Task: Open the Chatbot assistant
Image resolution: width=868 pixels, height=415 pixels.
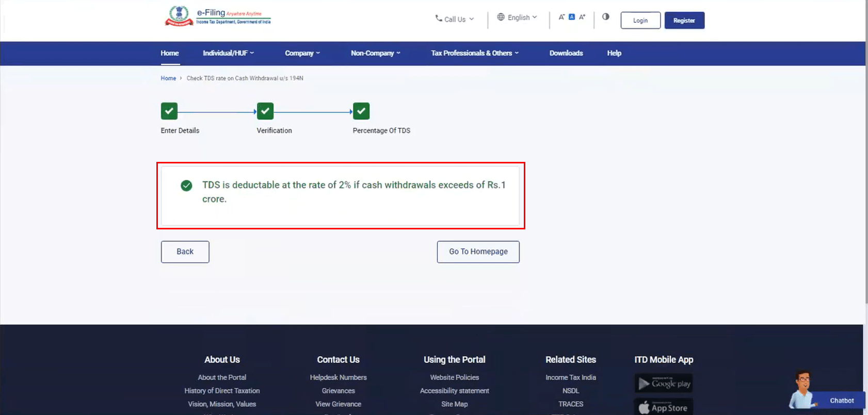Action: tap(841, 400)
